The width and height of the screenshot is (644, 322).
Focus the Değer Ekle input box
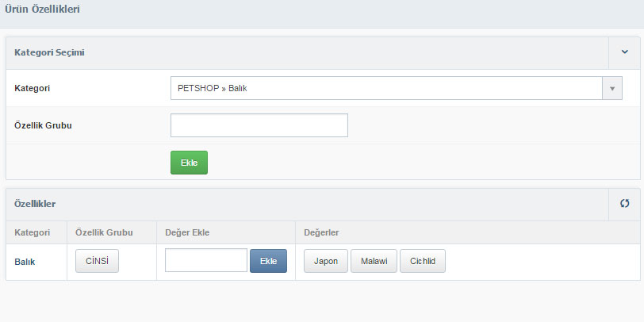(x=206, y=260)
